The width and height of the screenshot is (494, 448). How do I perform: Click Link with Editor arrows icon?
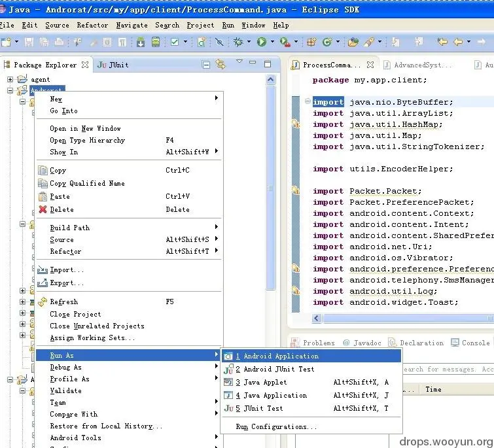pyautogui.click(x=221, y=64)
